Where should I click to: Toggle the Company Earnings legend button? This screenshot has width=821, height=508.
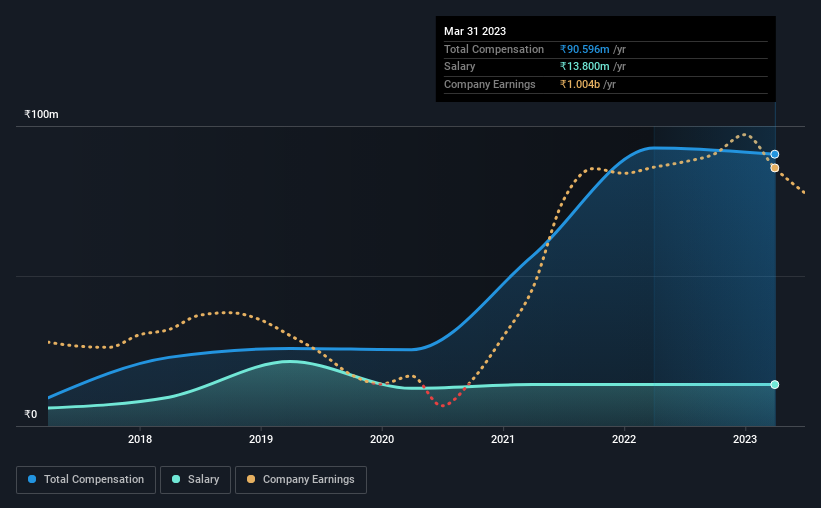pos(301,480)
